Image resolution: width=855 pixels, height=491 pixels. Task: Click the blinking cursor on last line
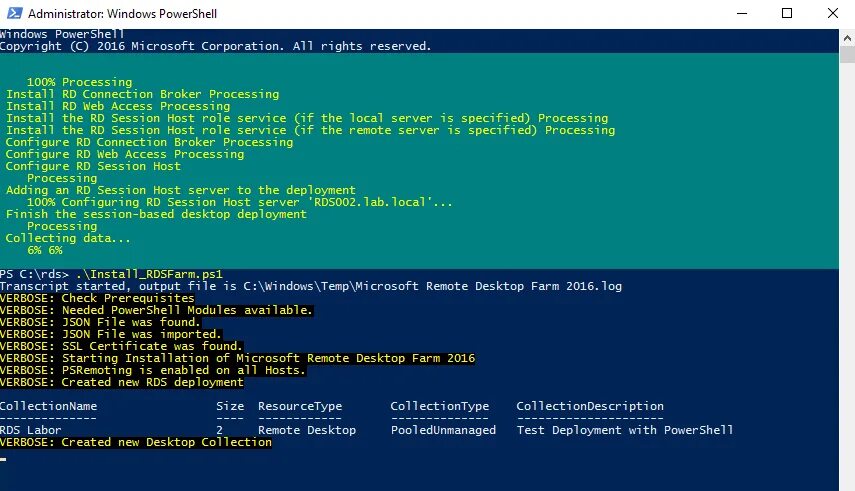click(3, 459)
